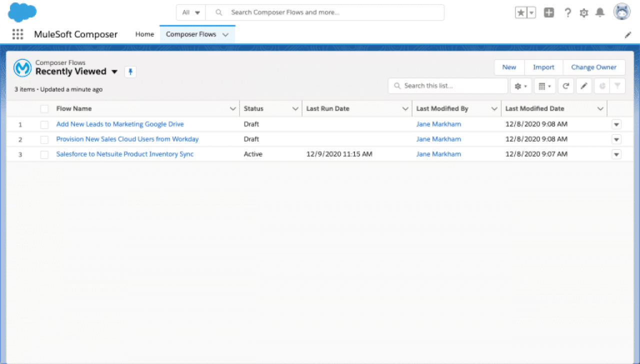The height and width of the screenshot is (364, 640).
Task: Open Last Modified Date column chevron
Action: click(600, 108)
